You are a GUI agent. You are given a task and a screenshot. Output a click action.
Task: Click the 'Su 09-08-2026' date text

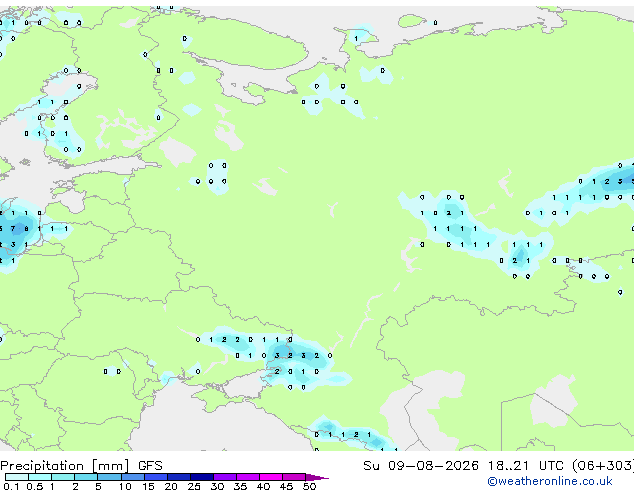[421, 466]
